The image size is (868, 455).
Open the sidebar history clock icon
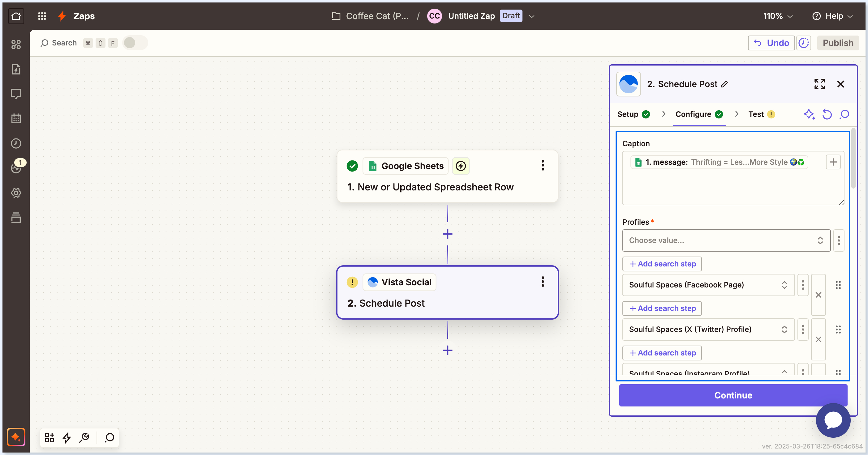[16, 143]
